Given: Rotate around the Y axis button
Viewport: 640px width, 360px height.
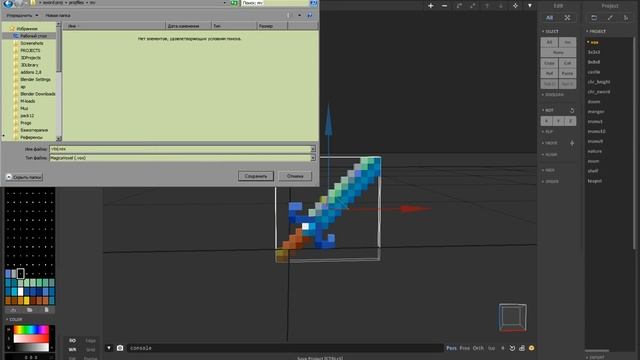Looking at the screenshot, I should click(558, 121).
